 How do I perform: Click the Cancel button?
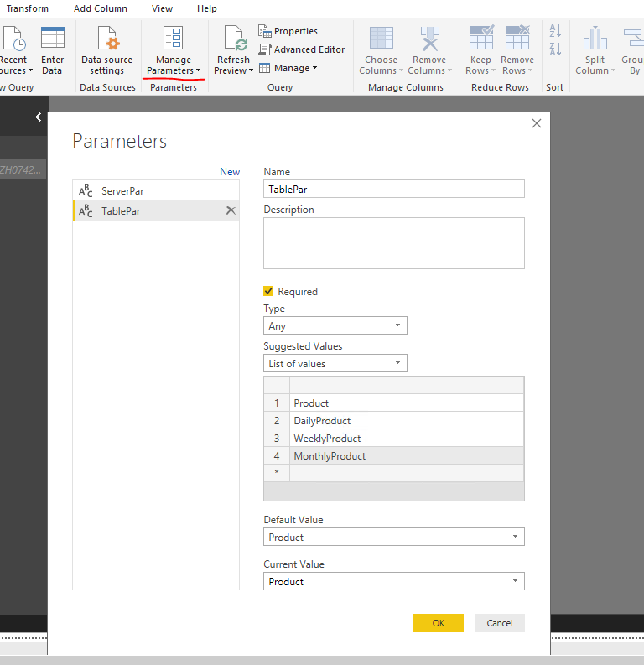[500, 623]
